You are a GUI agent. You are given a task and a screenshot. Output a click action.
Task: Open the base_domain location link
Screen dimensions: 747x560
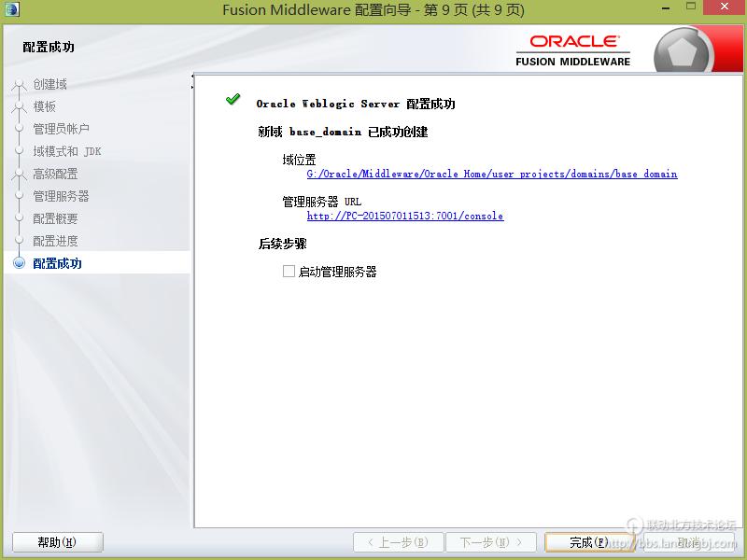[x=491, y=175]
